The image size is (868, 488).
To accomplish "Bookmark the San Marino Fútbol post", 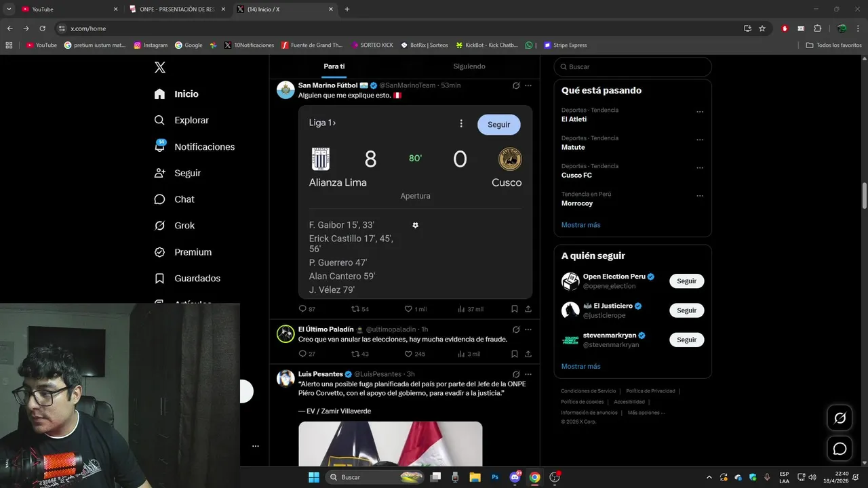I will point(515,308).
